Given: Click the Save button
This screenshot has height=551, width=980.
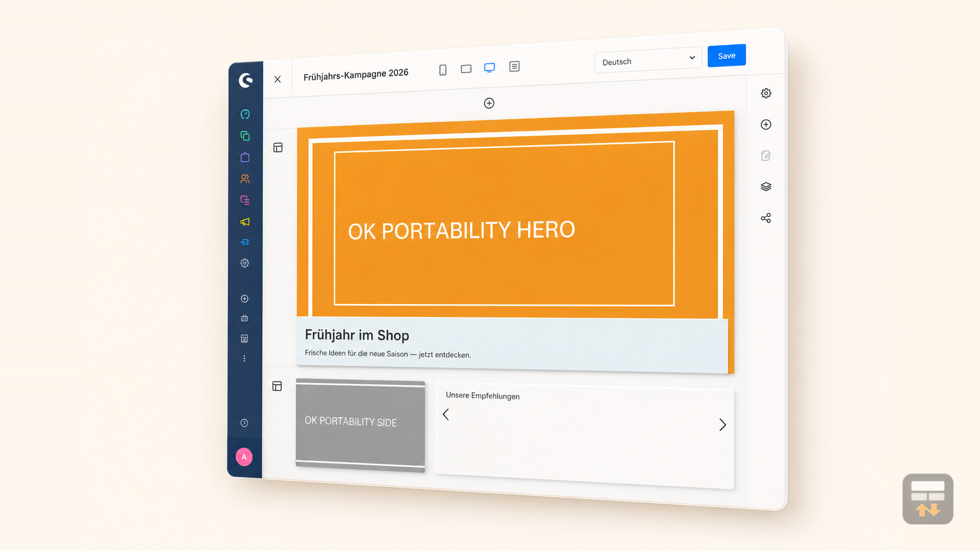Looking at the screenshot, I should pyautogui.click(x=727, y=56).
